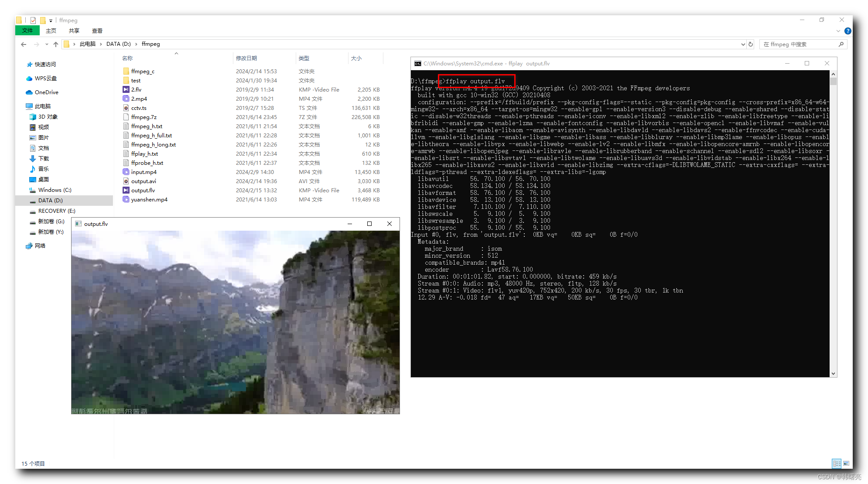Image resolution: width=868 pixels, height=484 pixels.
Task: Expand the address bar history dropdown
Action: (x=743, y=44)
